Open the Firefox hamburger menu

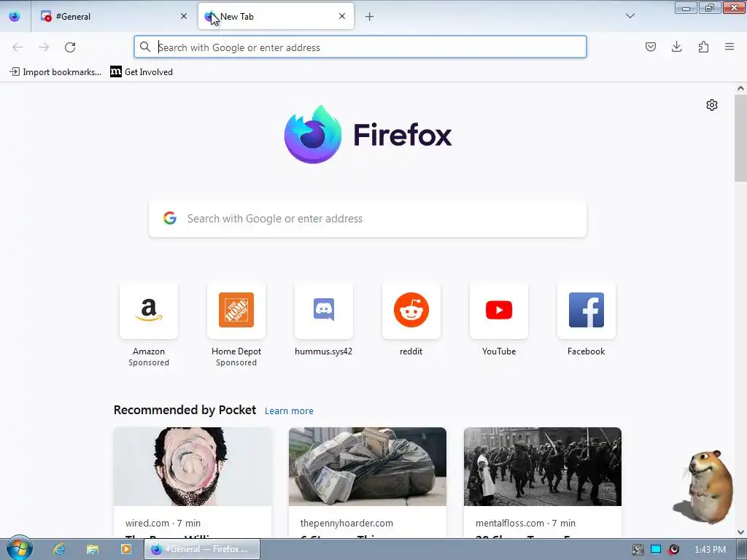coord(729,47)
